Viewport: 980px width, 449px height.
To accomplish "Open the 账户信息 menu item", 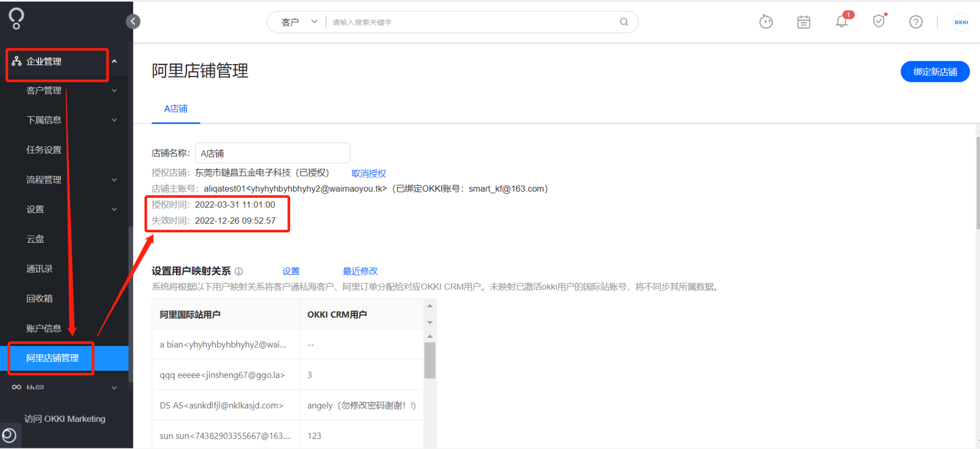I will (x=44, y=328).
